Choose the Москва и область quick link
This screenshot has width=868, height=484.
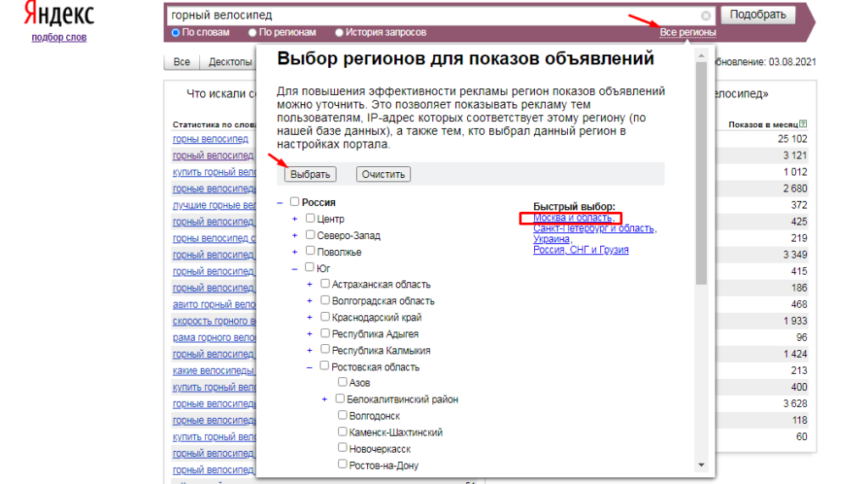click(574, 218)
